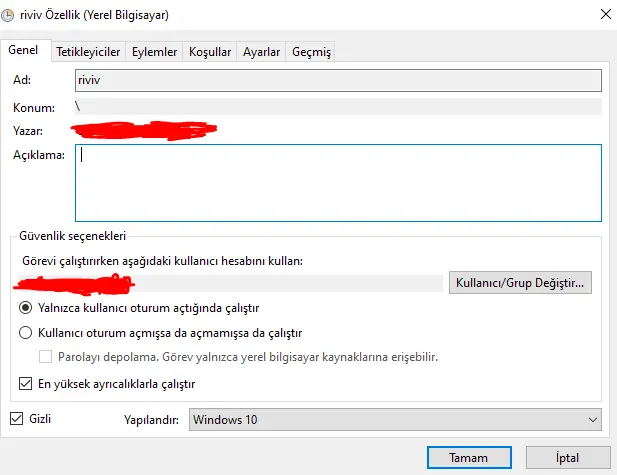Click the task scheduler clock icon in title bar
This screenshot has height=475, width=617.
[7, 15]
